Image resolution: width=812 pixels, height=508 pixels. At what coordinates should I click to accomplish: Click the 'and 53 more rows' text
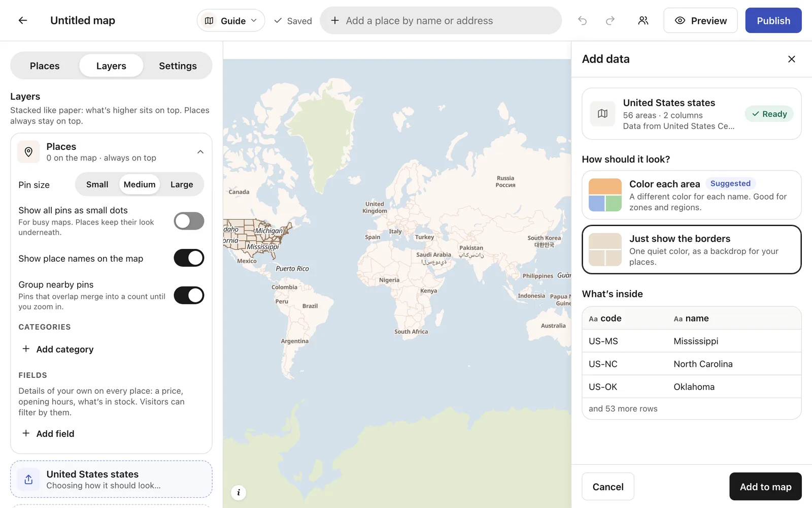click(623, 408)
